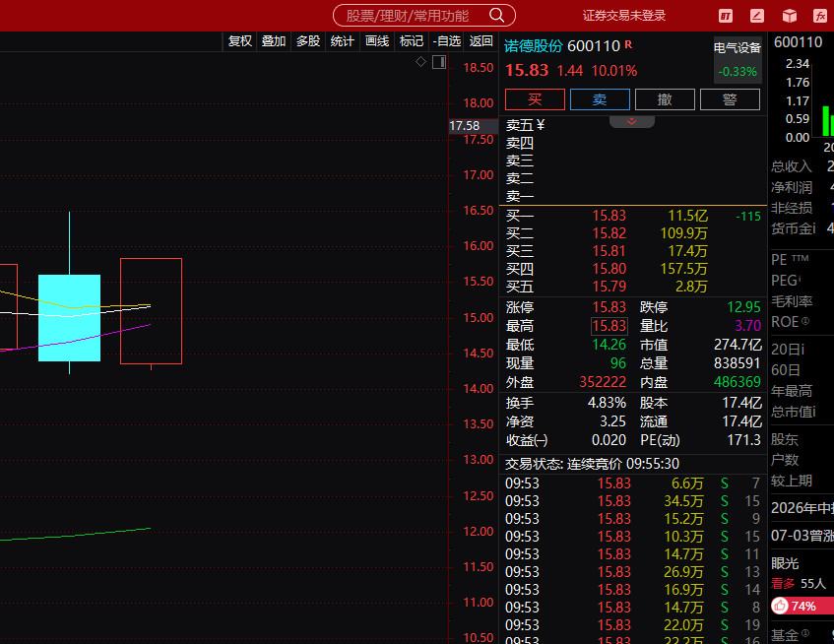834x644 pixels.
Task: Select the 画线 drawing toolbar item
Action: click(377, 41)
